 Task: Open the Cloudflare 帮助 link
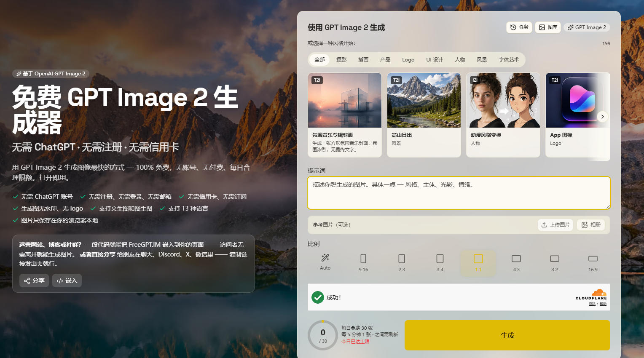603,304
